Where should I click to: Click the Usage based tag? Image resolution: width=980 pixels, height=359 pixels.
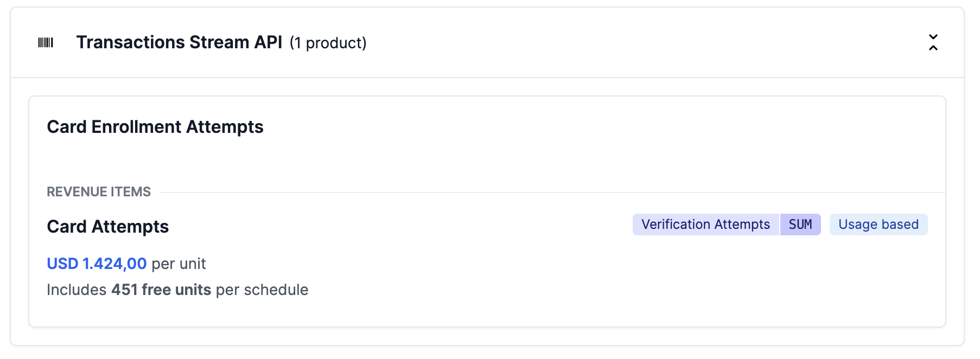pyautogui.click(x=878, y=225)
